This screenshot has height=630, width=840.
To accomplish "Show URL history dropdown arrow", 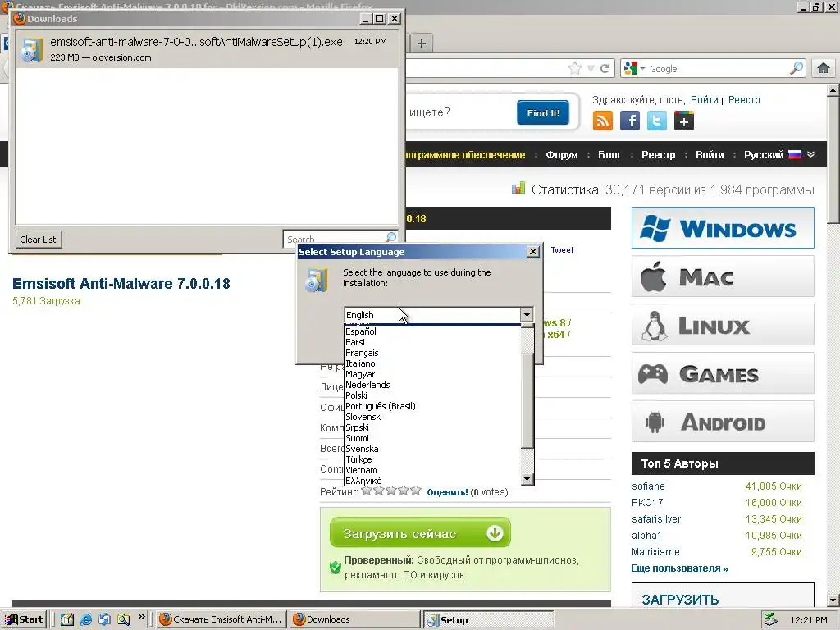I will pyautogui.click(x=591, y=69).
